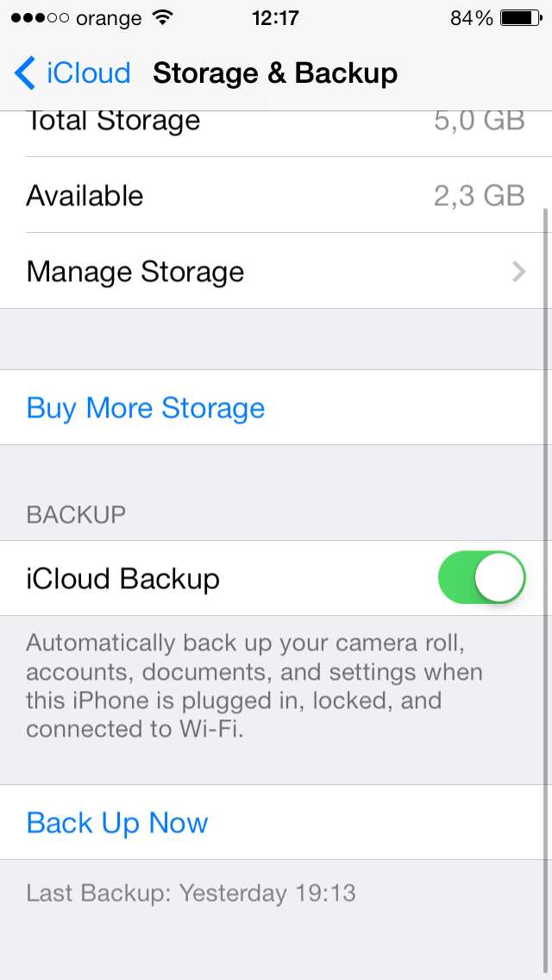Tap Buy More Storage
This screenshot has width=552, height=980.
[146, 408]
